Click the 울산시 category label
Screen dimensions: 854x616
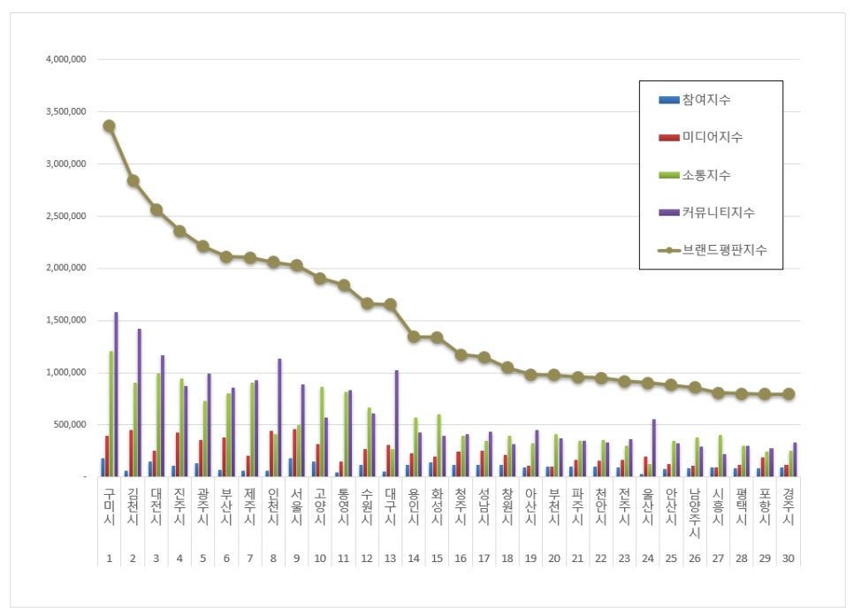(648, 506)
